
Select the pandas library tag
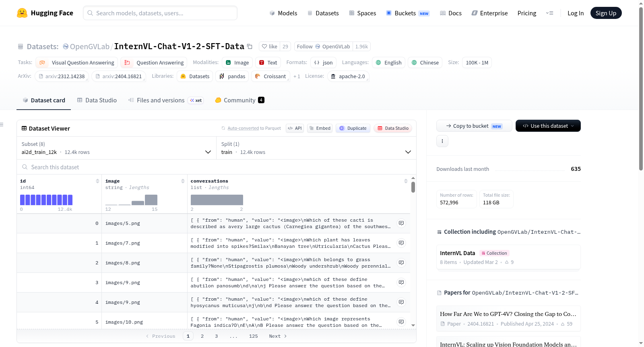[x=232, y=76]
